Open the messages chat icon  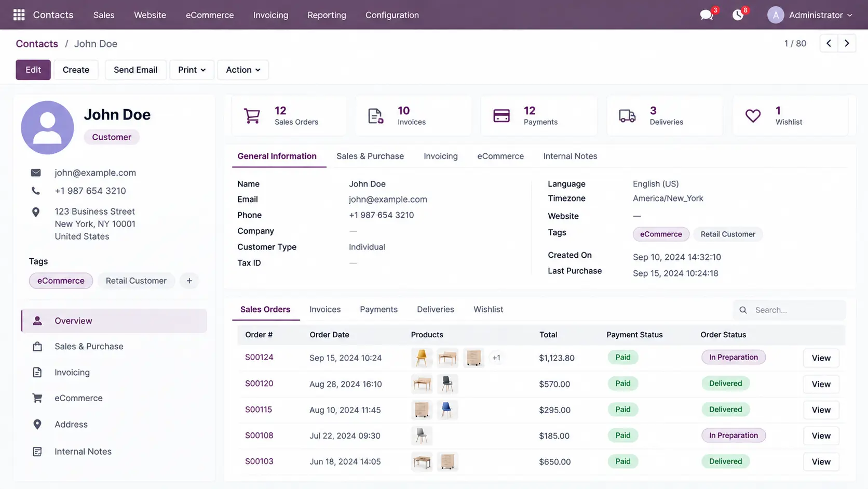[706, 15]
